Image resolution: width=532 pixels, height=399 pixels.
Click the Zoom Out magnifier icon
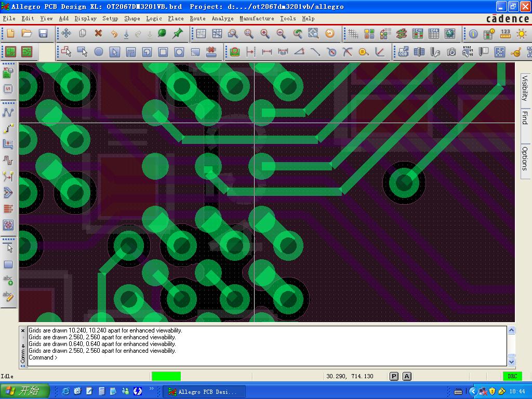point(281,33)
